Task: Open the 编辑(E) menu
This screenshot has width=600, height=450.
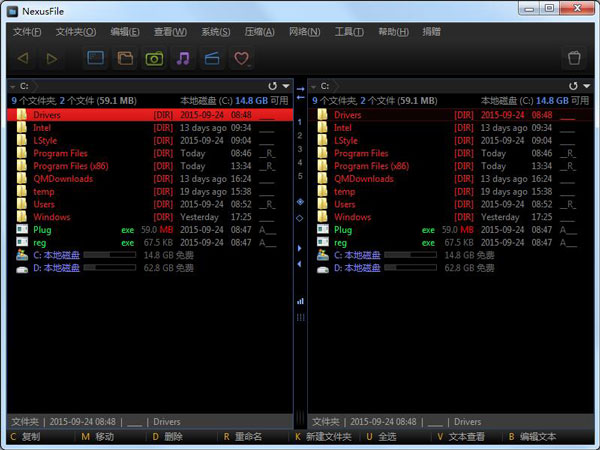Action: tap(125, 32)
